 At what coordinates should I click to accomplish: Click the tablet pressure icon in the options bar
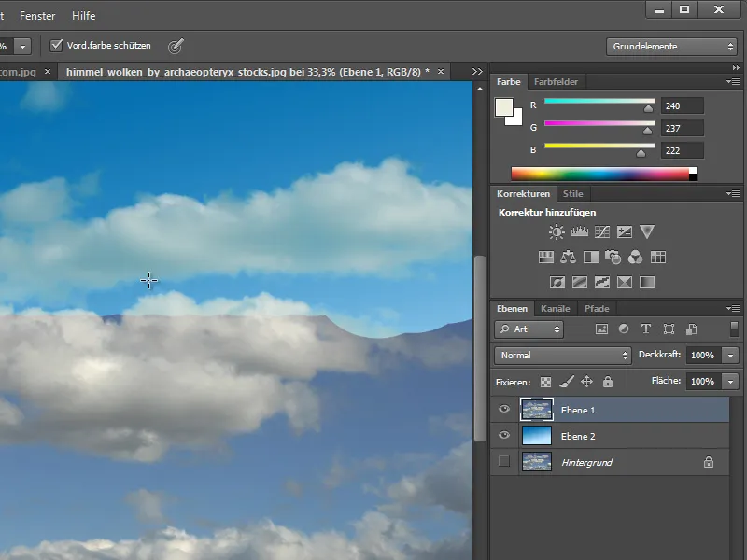click(175, 46)
